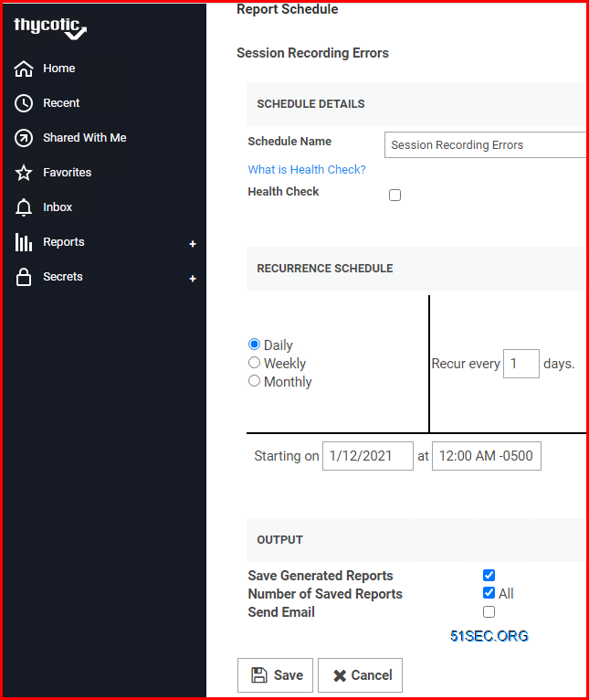
Task: Click the Reports bar chart icon
Action: point(24,242)
